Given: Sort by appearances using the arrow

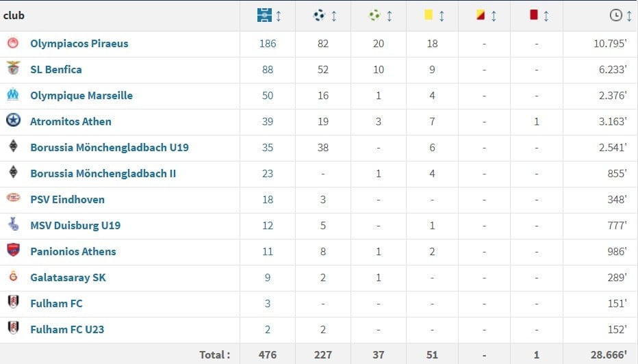Looking at the screenshot, I should click(x=279, y=16).
